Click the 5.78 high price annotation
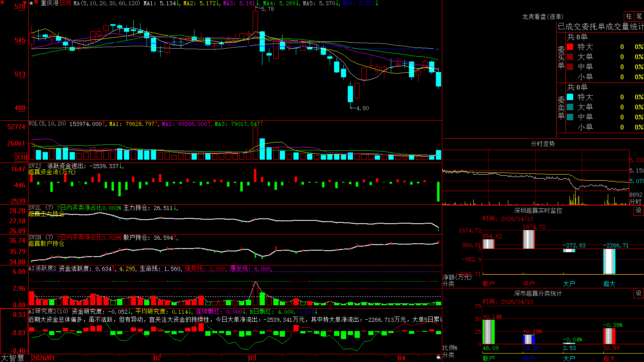This screenshot has width=644, height=362. pos(268,9)
